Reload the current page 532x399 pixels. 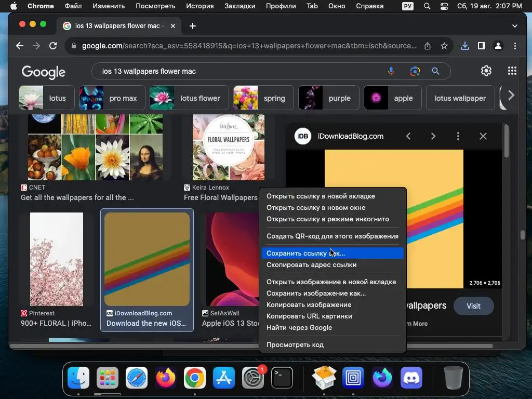click(x=53, y=46)
